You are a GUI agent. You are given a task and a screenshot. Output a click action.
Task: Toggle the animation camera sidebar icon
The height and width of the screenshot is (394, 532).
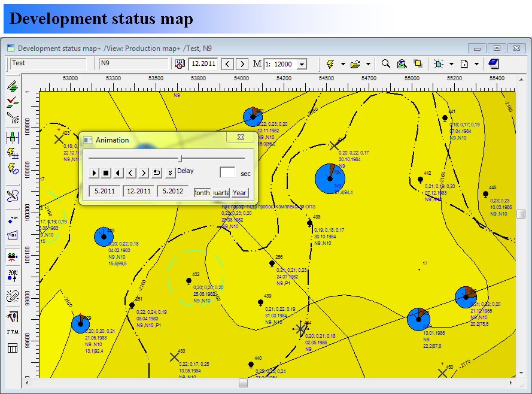(x=13, y=256)
